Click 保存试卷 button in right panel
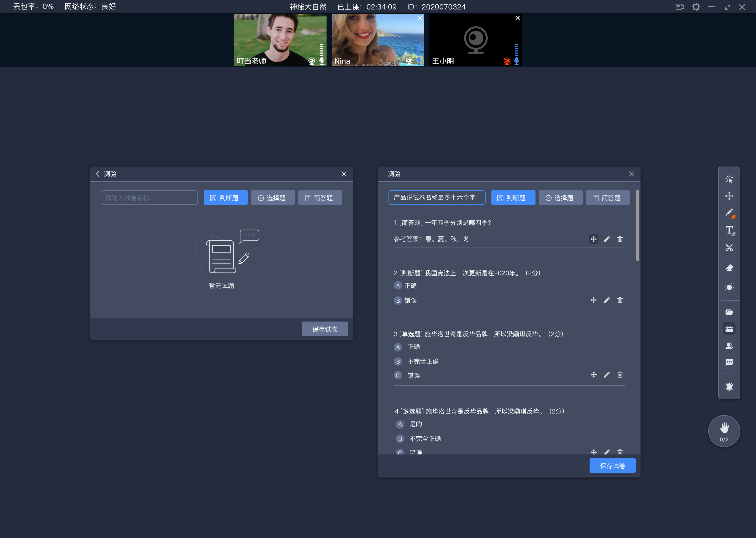This screenshot has height=538, width=756. (x=612, y=466)
